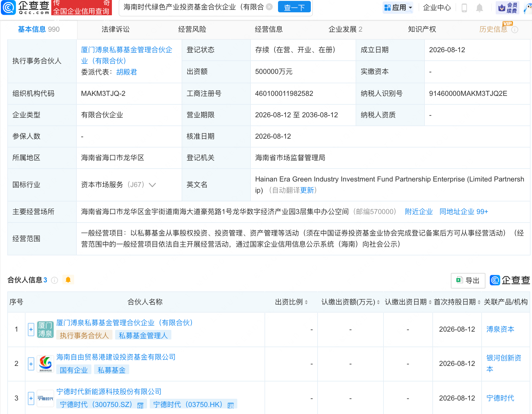Click the 更新 link after the English name
532x414 pixels.
tap(307, 190)
